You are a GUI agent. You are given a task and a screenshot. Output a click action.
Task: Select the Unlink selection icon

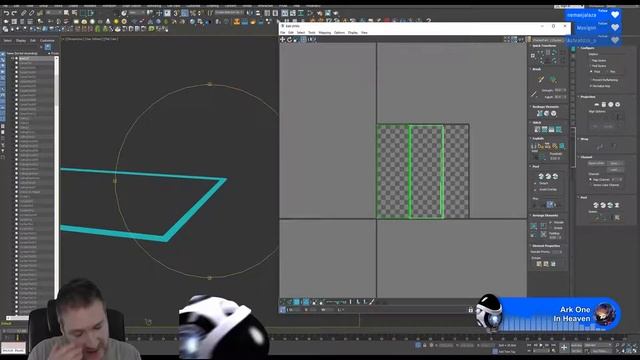pyautogui.click(x=31, y=13)
